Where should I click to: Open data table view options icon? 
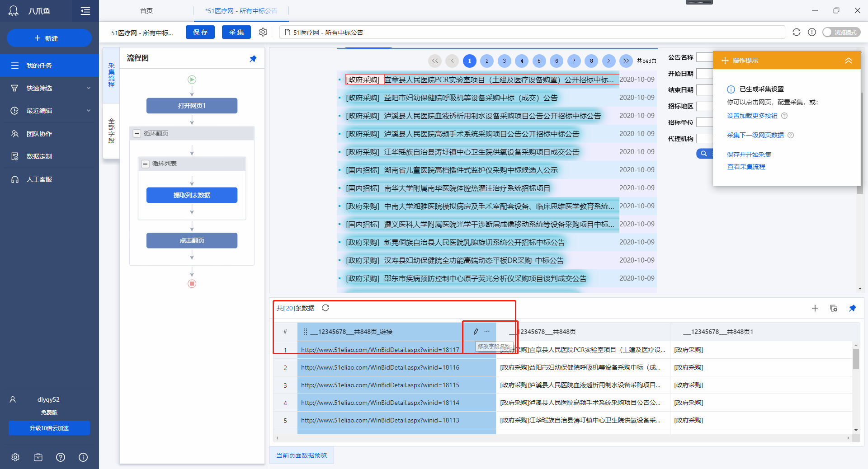834,308
